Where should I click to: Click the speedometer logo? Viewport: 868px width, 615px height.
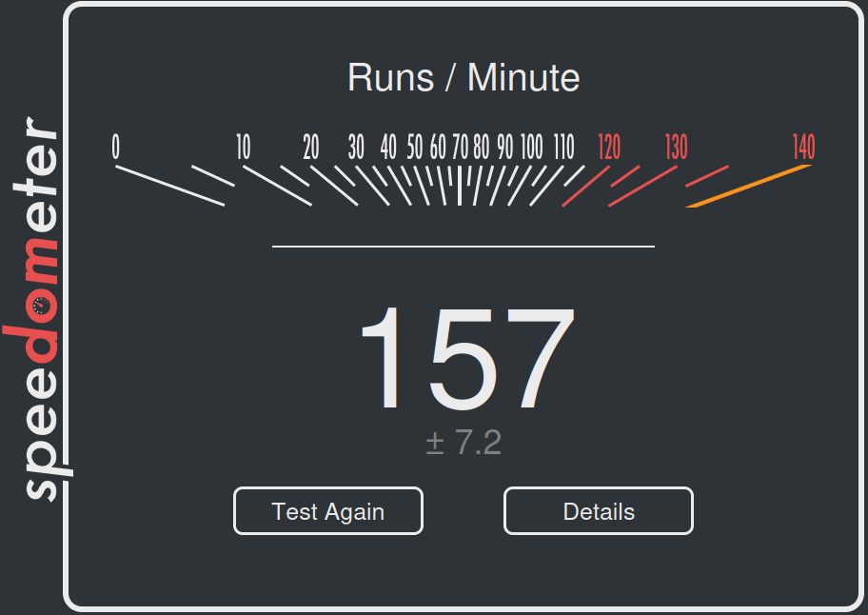coord(38,308)
